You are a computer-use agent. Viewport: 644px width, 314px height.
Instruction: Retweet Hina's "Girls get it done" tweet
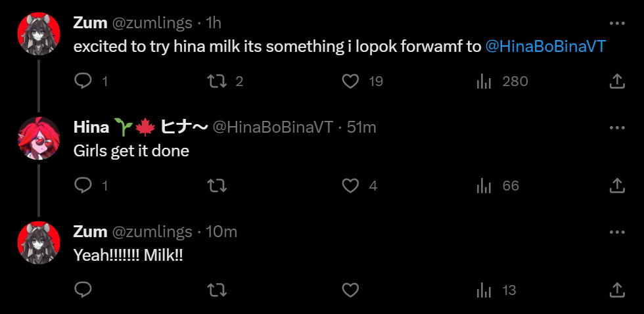click(216, 186)
